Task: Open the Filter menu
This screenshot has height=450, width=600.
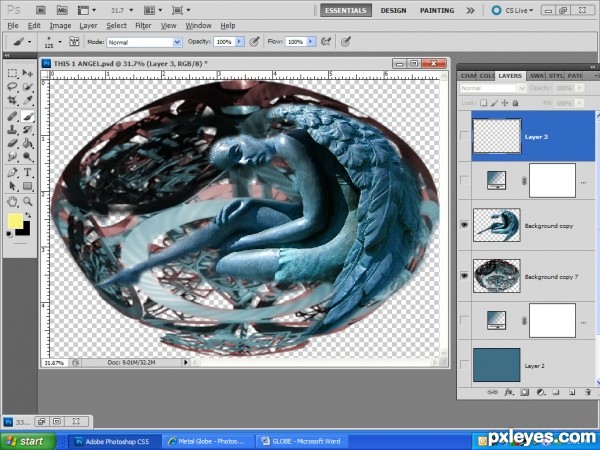Action: [x=143, y=26]
